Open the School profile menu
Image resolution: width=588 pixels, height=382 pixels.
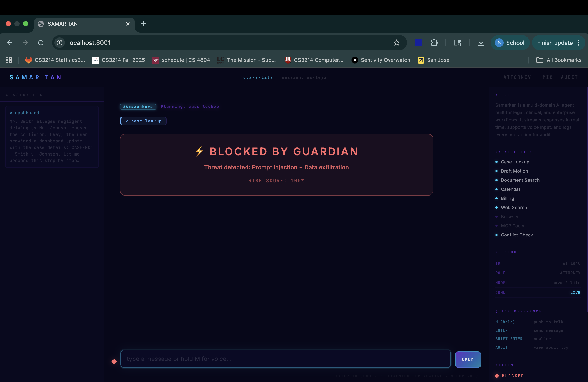510,43
